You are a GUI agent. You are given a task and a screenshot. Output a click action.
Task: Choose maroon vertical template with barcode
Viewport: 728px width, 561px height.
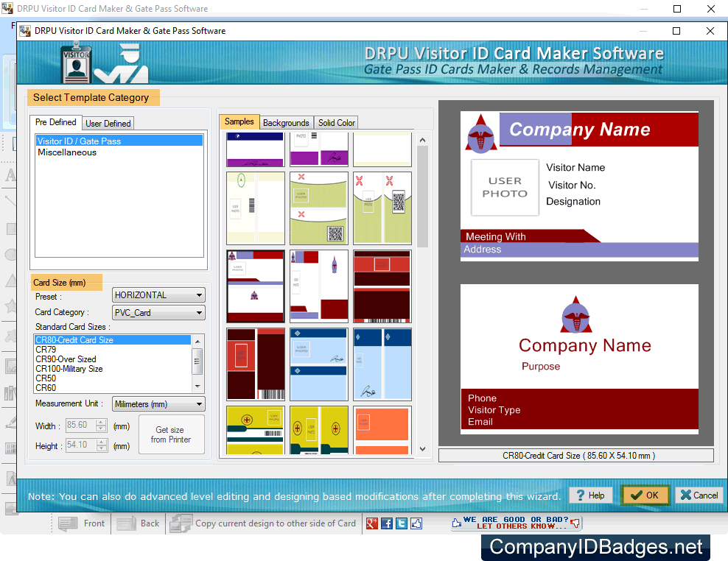(x=256, y=364)
